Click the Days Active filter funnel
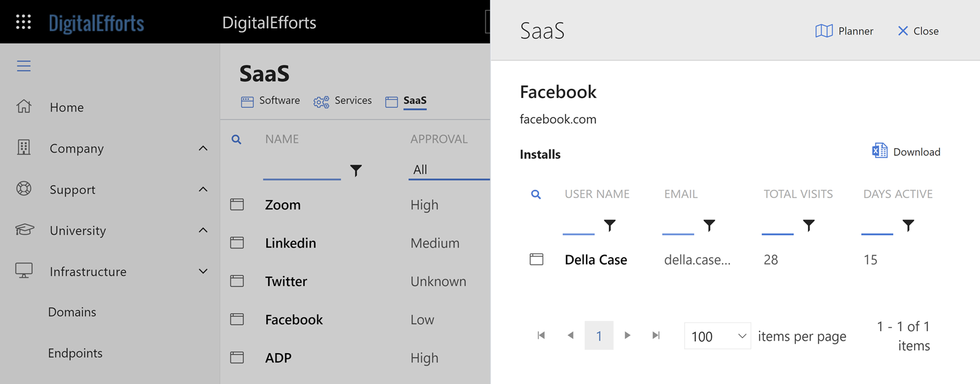 [x=908, y=225]
